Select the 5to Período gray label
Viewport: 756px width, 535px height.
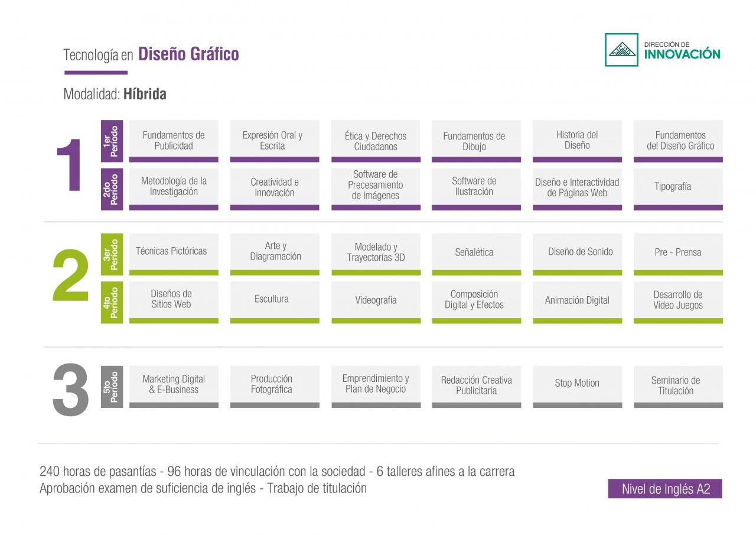(x=112, y=387)
